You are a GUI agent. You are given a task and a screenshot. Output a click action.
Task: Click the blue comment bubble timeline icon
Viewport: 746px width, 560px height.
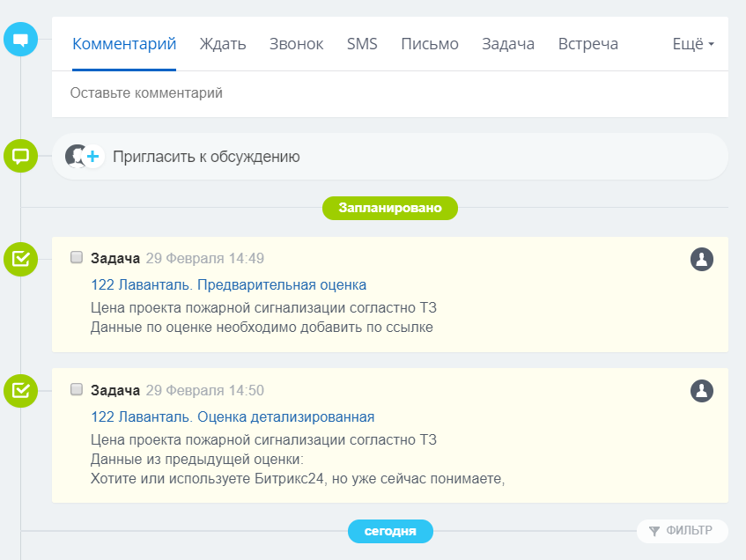pyautogui.click(x=21, y=40)
